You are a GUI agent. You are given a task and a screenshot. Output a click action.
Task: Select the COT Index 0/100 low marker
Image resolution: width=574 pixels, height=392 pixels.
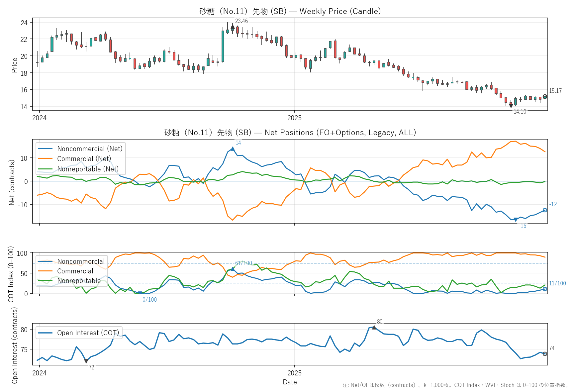[x=140, y=293]
